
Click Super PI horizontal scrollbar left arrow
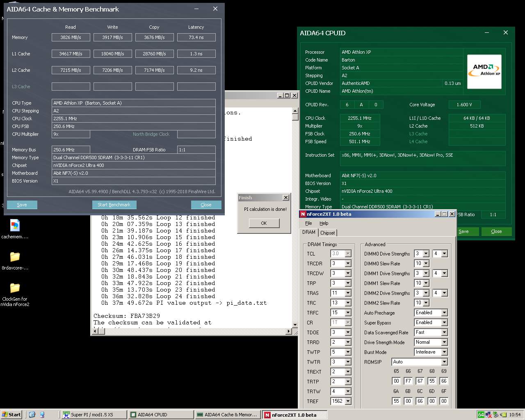tap(95, 331)
